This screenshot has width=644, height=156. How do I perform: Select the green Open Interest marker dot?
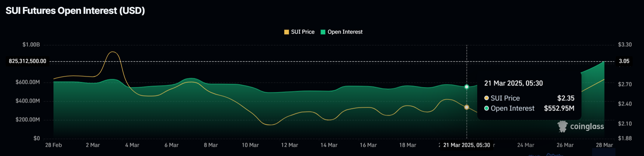point(466,87)
